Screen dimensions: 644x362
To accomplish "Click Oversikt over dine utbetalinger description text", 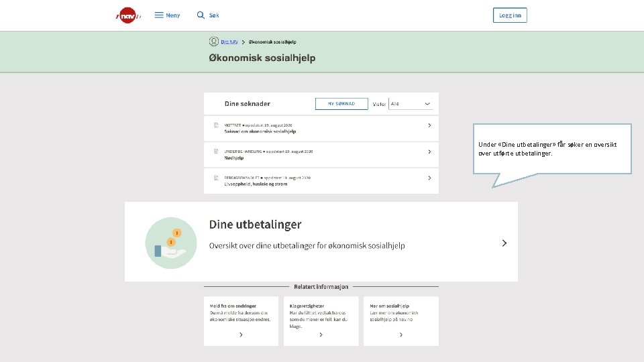I will coord(307,246).
